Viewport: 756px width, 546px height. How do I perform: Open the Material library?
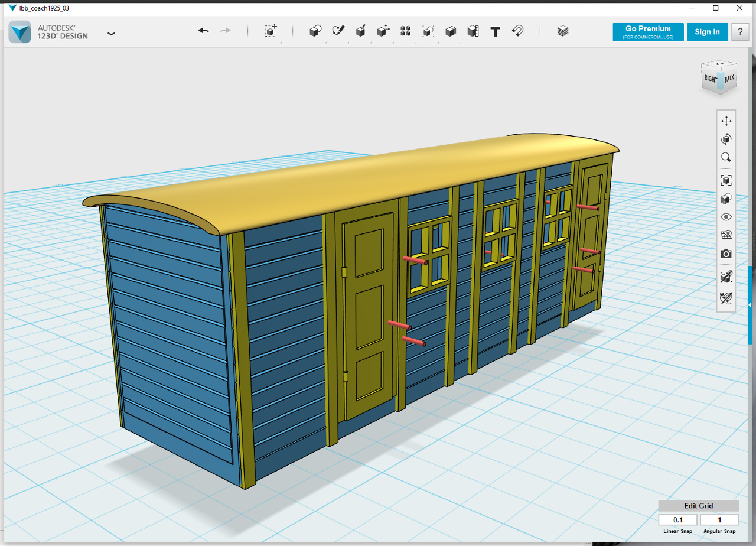(x=563, y=31)
